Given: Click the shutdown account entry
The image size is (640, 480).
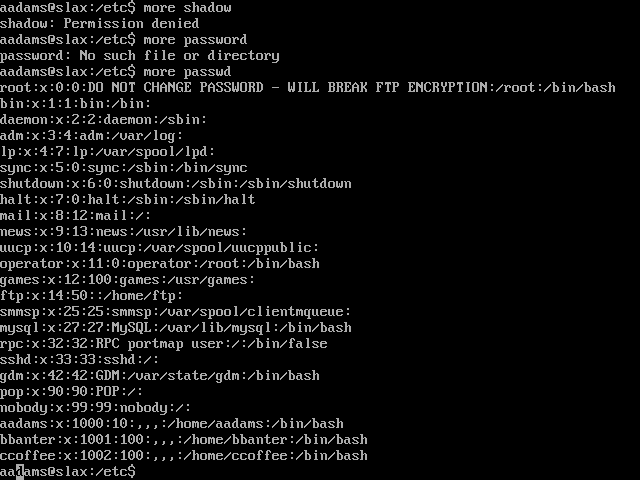Looking at the screenshot, I should 176,184.
